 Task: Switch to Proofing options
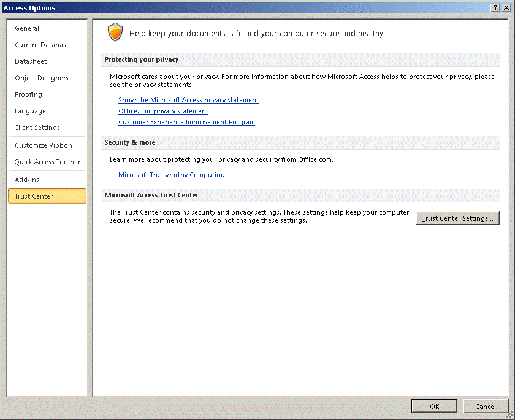(47, 94)
